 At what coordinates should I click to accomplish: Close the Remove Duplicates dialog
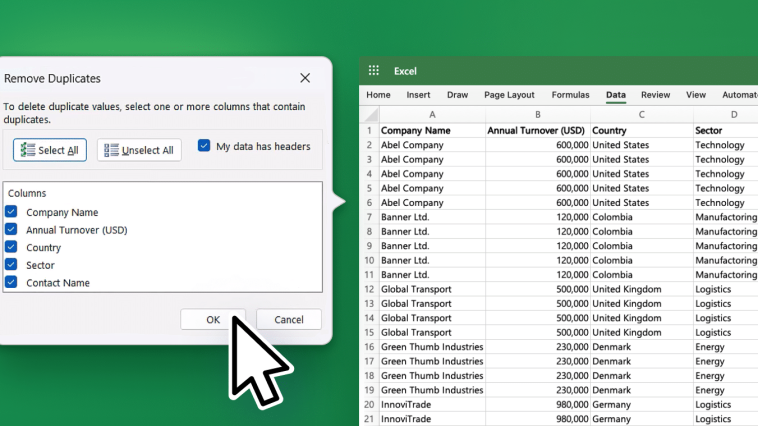[x=305, y=78]
